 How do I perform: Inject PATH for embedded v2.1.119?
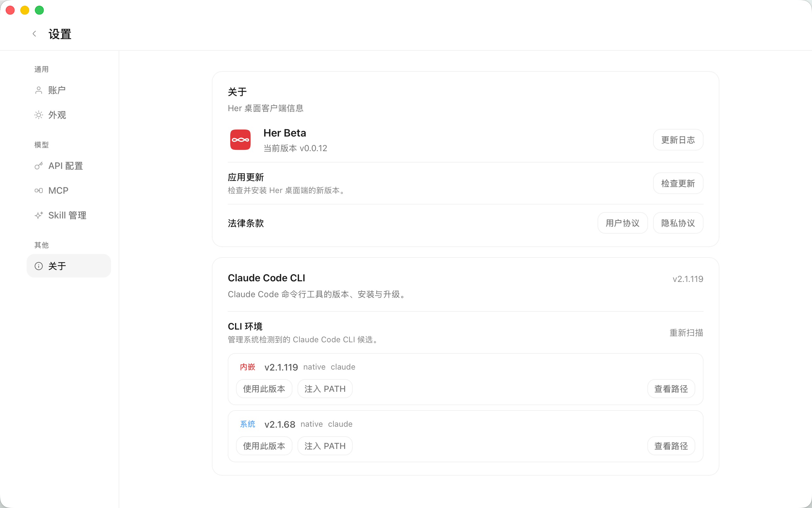[x=325, y=389]
